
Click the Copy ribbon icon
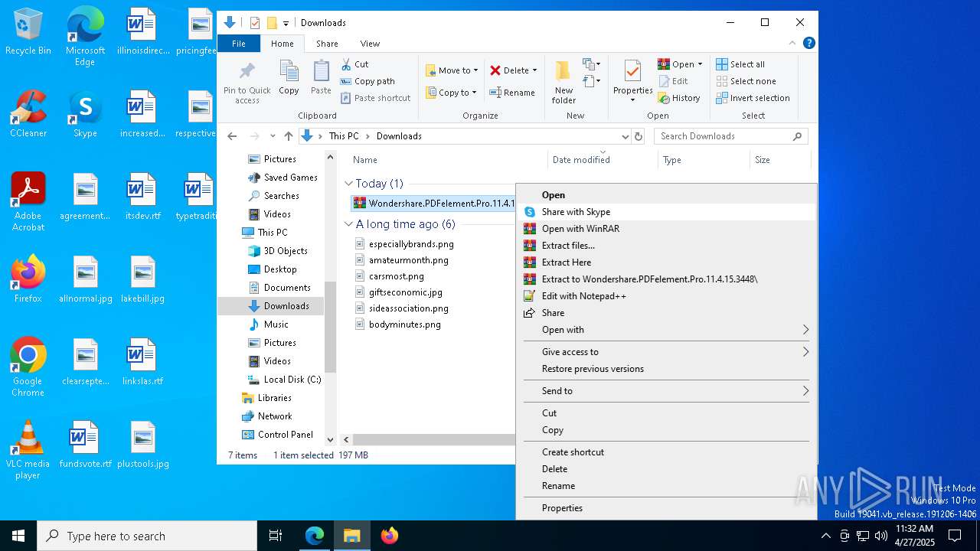pos(289,78)
